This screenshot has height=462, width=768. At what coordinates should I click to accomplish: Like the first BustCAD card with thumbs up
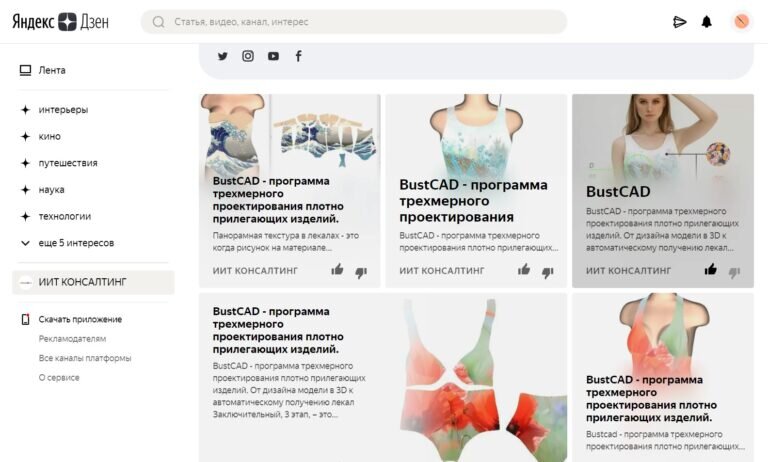coord(337,269)
